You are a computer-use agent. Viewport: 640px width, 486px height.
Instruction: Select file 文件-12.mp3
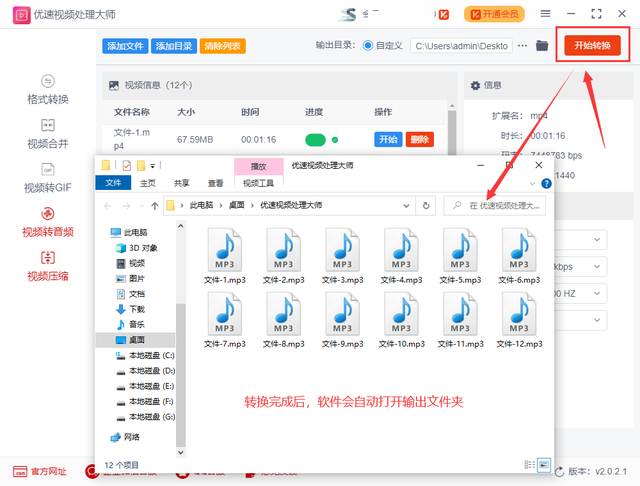click(x=519, y=320)
